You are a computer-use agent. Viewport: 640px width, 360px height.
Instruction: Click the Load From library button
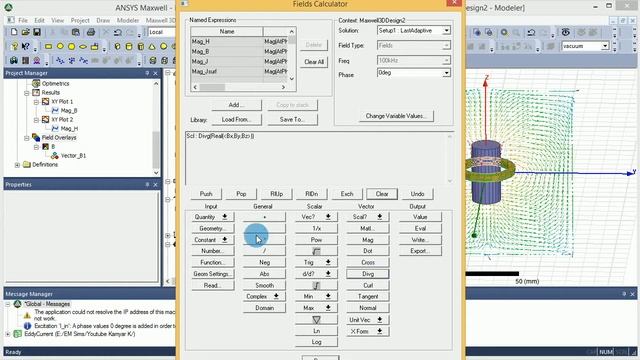236,120
